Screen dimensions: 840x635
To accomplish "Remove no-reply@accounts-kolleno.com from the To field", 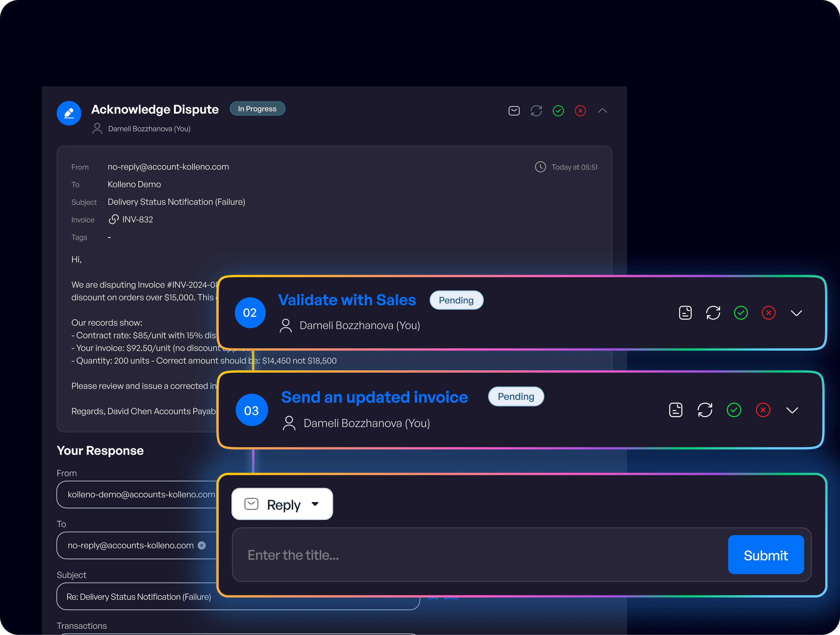I will point(202,545).
